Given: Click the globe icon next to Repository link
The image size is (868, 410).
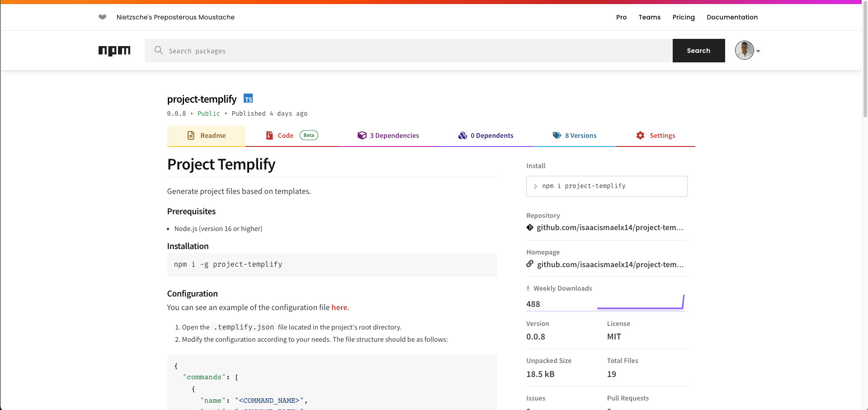Looking at the screenshot, I should click(x=529, y=227).
